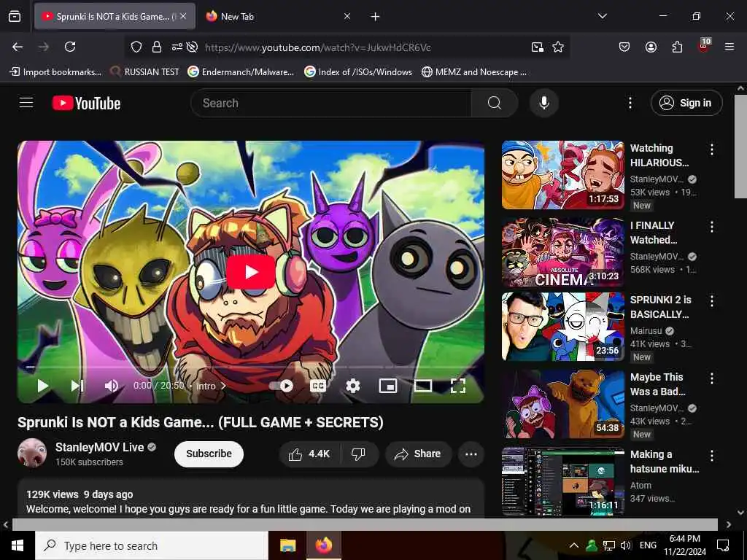This screenshot has width=747, height=560.
Task: Skip to the next video
Action: pyautogui.click(x=77, y=386)
